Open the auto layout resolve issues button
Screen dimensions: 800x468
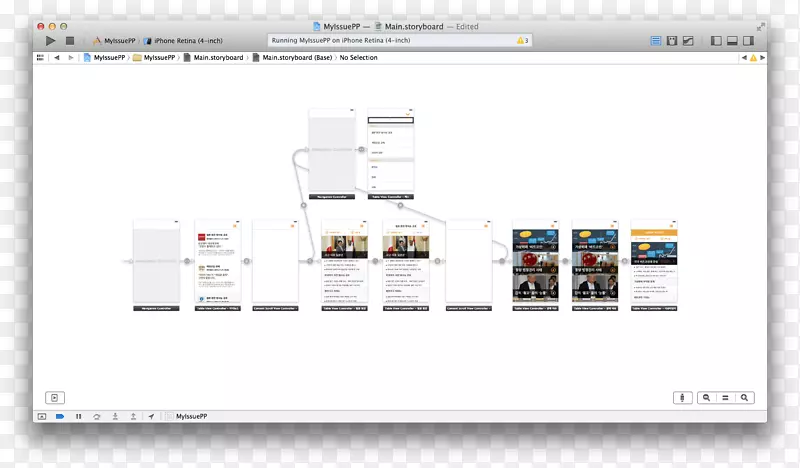coord(683,398)
